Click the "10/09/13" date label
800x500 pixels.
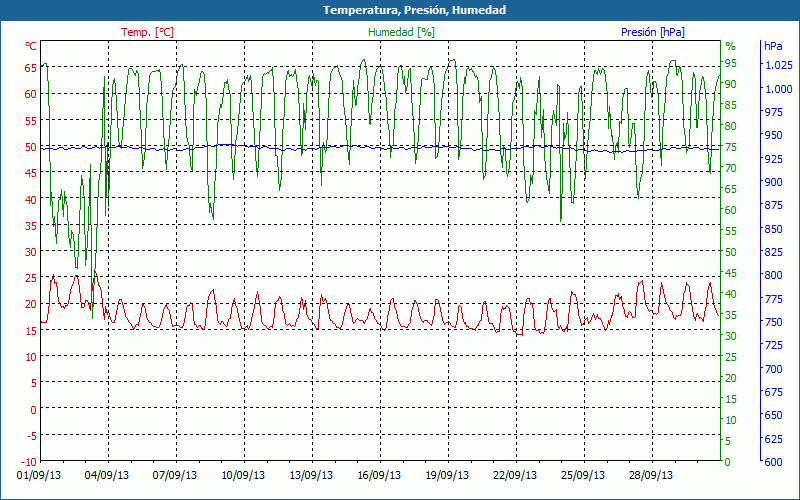tap(243, 475)
